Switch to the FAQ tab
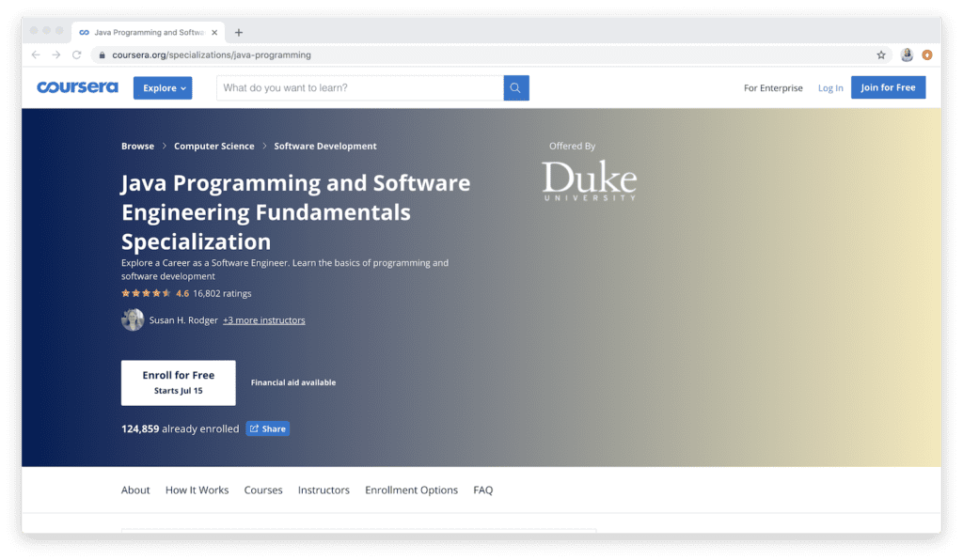Image resolution: width=963 pixels, height=560 pixels. click(x=482, y=490)
